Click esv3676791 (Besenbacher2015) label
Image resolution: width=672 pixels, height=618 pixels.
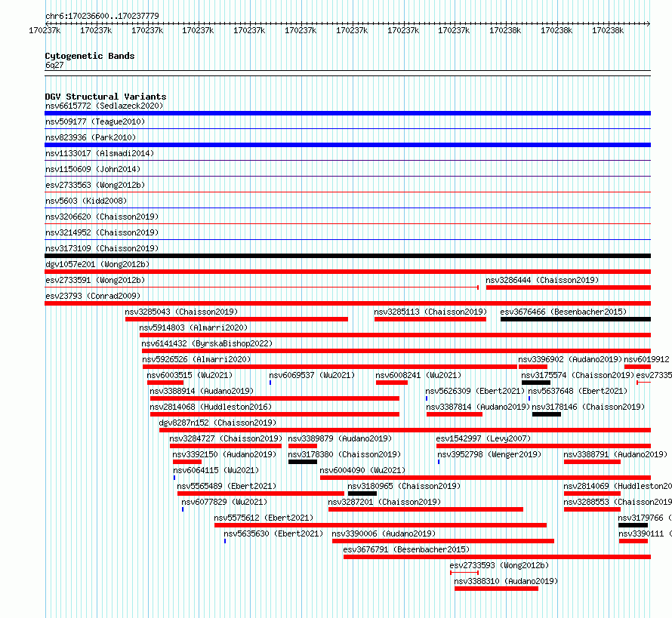pyautogui.click(x=406, y=549)
